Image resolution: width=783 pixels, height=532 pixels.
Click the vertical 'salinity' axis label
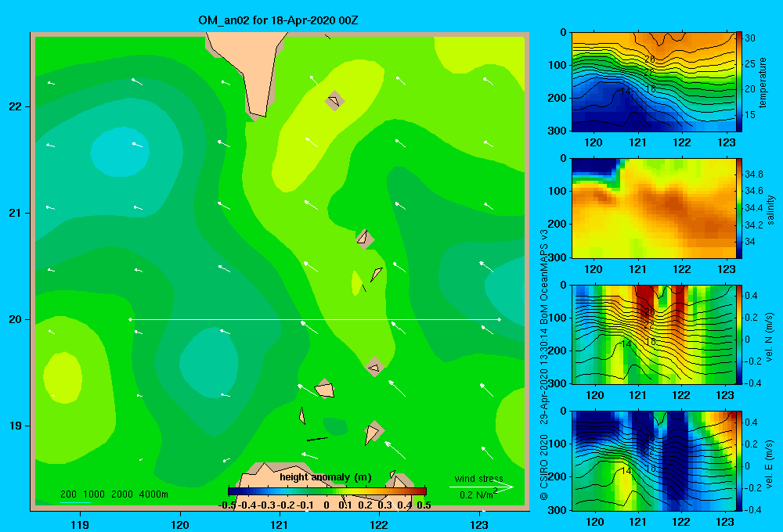click(770, 210)
